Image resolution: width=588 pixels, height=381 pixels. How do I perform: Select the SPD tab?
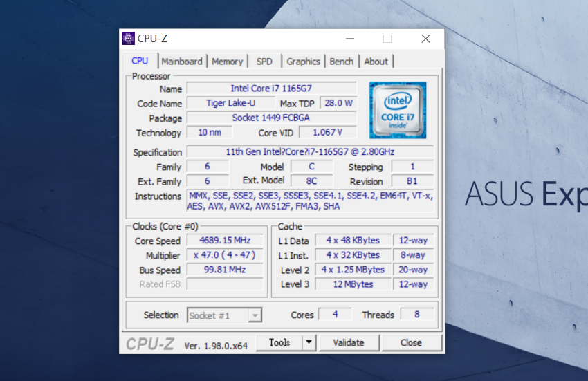[x=264, y=62]
